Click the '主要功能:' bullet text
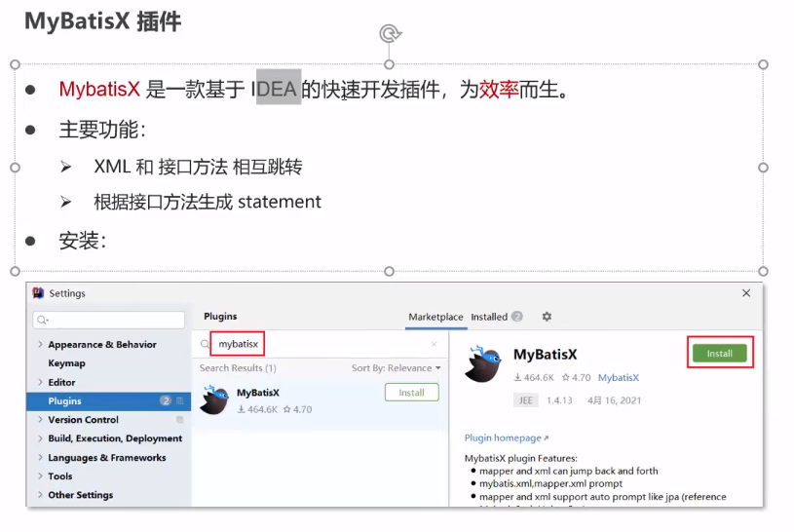Screen dimensions: 794x532 point(102,130)
